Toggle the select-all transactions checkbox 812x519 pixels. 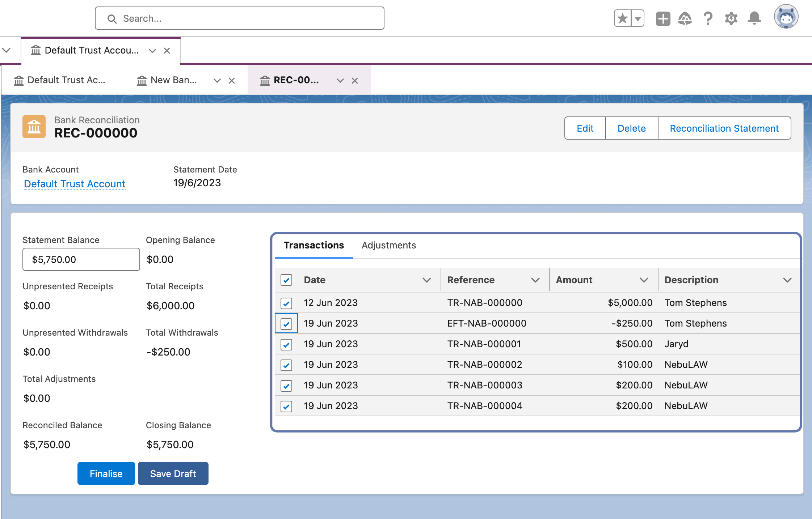(286, 280)
